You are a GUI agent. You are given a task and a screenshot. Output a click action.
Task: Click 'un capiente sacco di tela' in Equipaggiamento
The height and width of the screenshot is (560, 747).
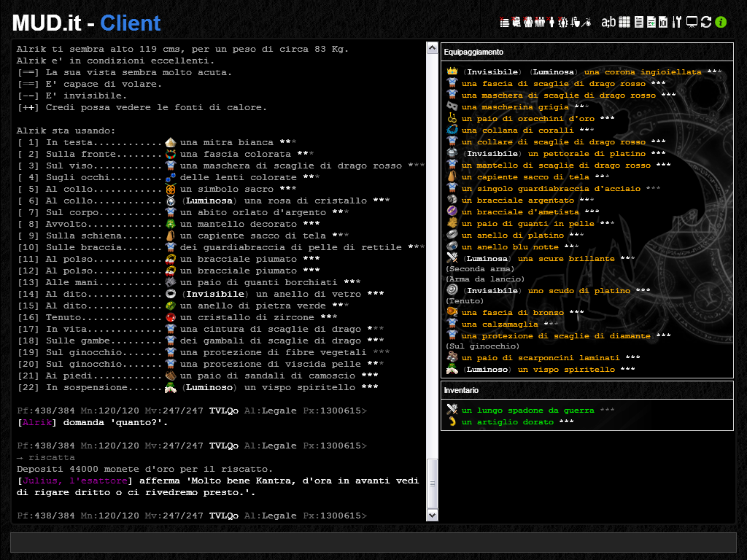pyautogui.click(x=525, y=177)
